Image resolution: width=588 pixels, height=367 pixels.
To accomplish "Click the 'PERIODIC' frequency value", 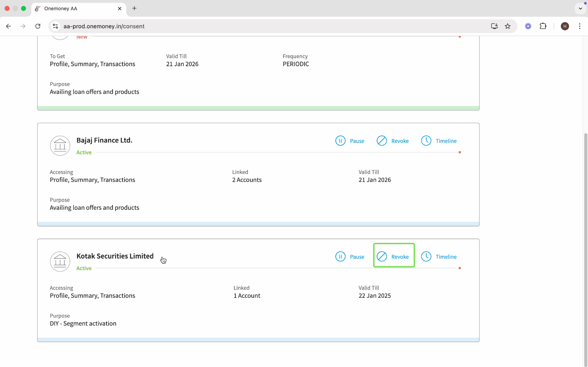I will tap(296, 64).
